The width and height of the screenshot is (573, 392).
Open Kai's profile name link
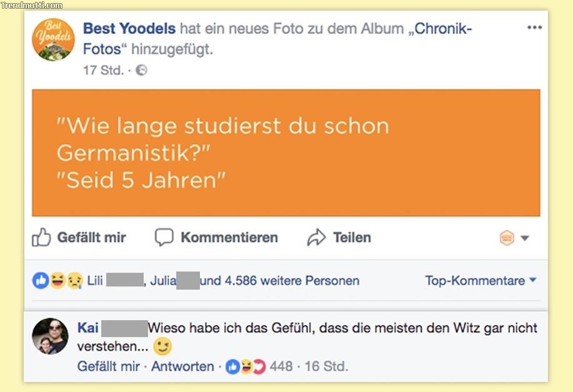click(x=87, y=328)
